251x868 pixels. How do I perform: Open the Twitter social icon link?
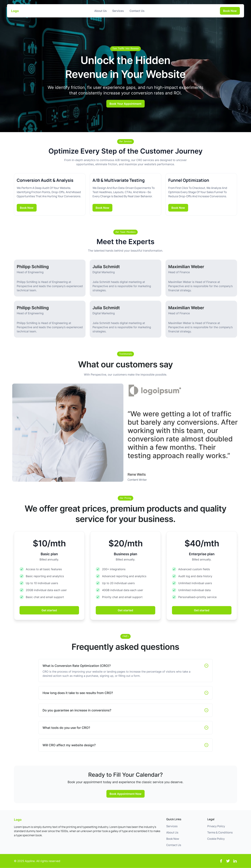coord(228,861)
